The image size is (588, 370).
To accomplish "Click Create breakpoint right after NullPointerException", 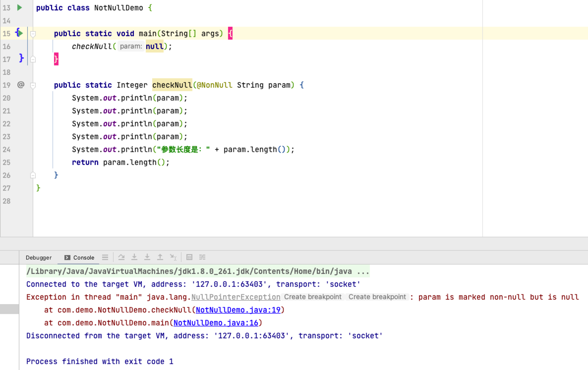I will [313, 297].
